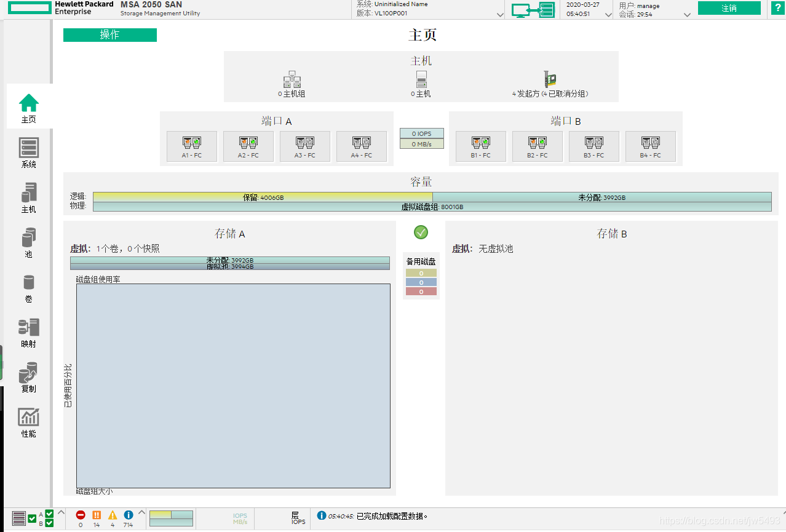This screenshot has width=786, height=532.
Task: Select port B4 - FC
Action: click(651, 146)
